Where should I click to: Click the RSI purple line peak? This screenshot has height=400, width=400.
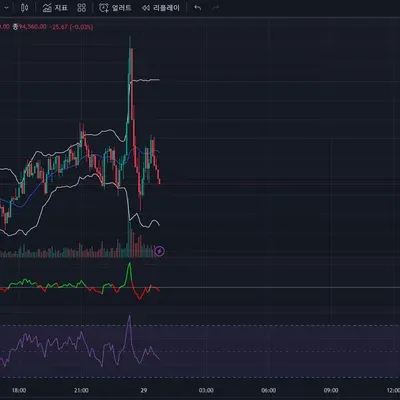[x=129, y=317]
